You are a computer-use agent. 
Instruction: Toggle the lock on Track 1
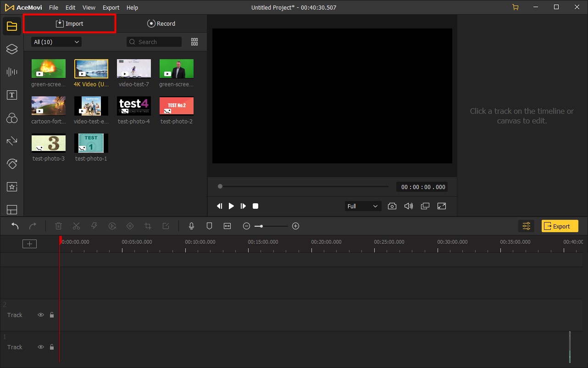pos(52,347)
